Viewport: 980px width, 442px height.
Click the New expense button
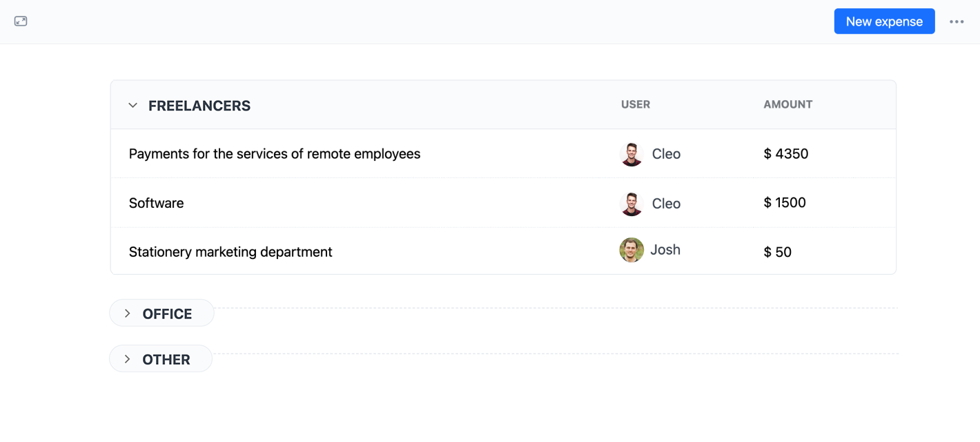pyautogui.click(x=884, y=21)
